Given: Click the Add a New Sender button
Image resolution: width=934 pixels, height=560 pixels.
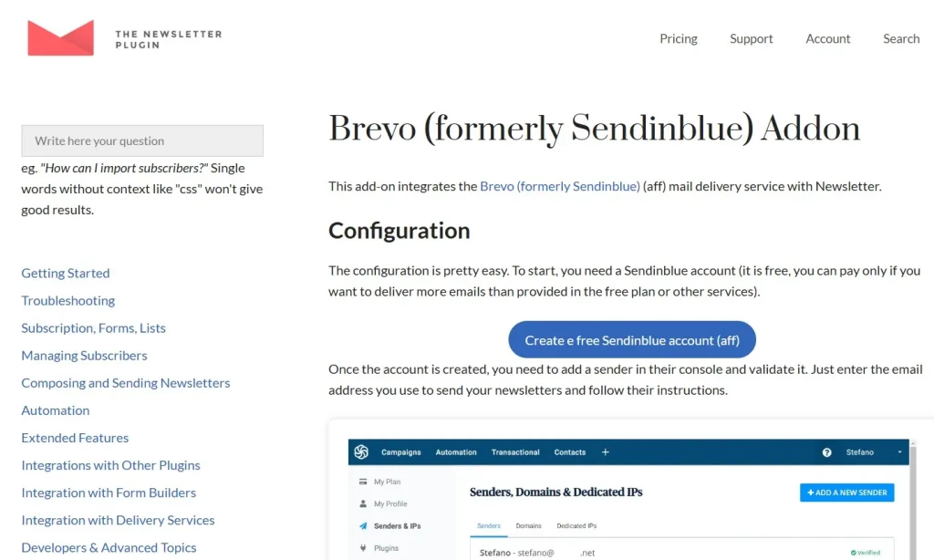Looking at the screenshot, I should [x=847, y=493].
